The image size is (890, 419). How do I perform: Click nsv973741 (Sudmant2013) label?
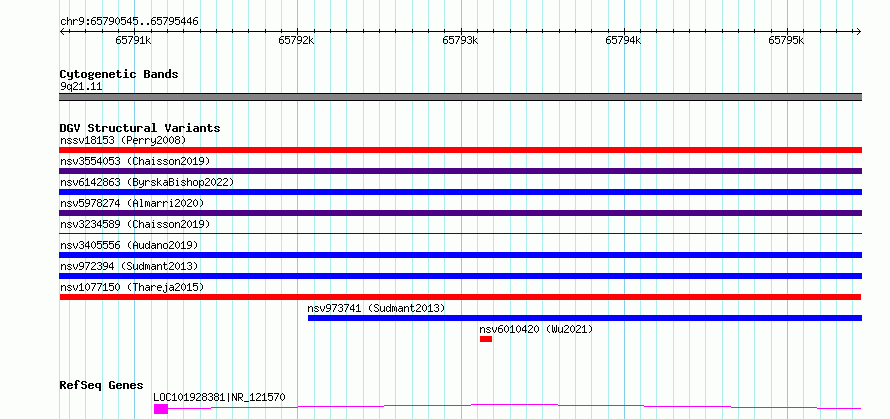[376, 308]
